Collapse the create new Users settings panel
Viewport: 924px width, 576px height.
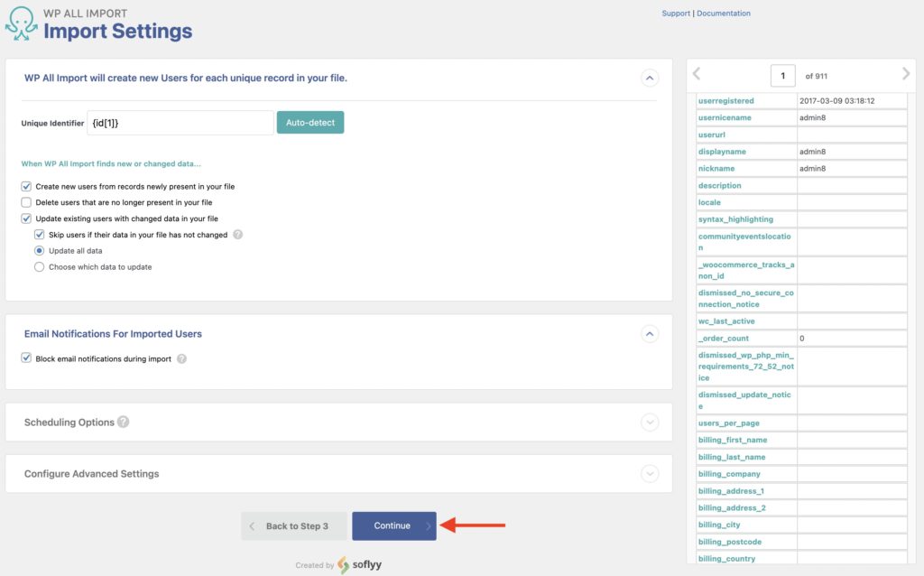pyautogui.click(x=650, y=78)
